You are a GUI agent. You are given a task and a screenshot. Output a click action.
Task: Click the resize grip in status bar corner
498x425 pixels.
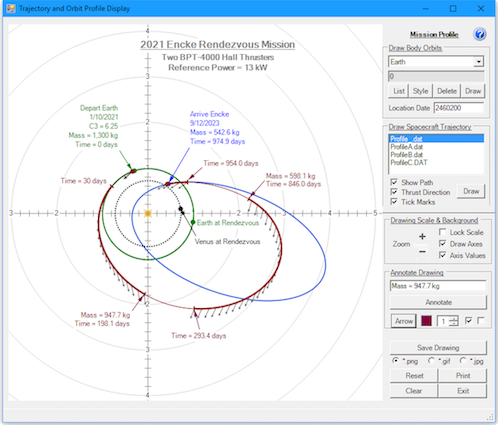point(490,417)
